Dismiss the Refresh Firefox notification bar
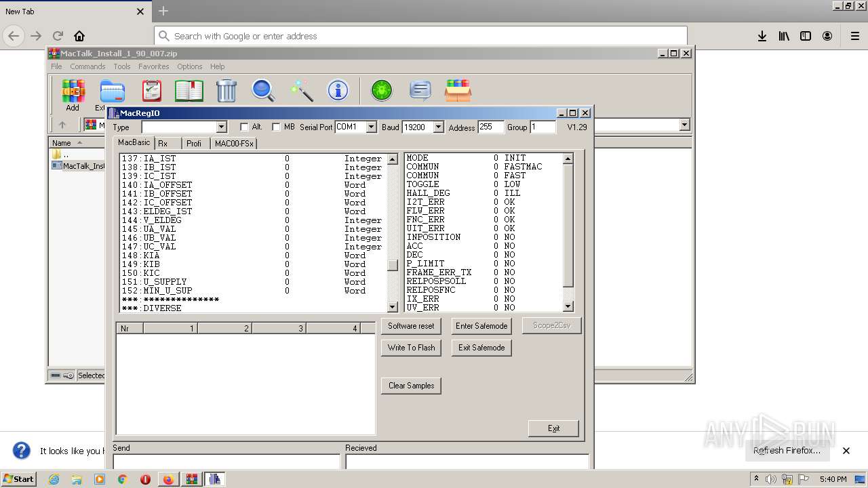 coord(846,450)
